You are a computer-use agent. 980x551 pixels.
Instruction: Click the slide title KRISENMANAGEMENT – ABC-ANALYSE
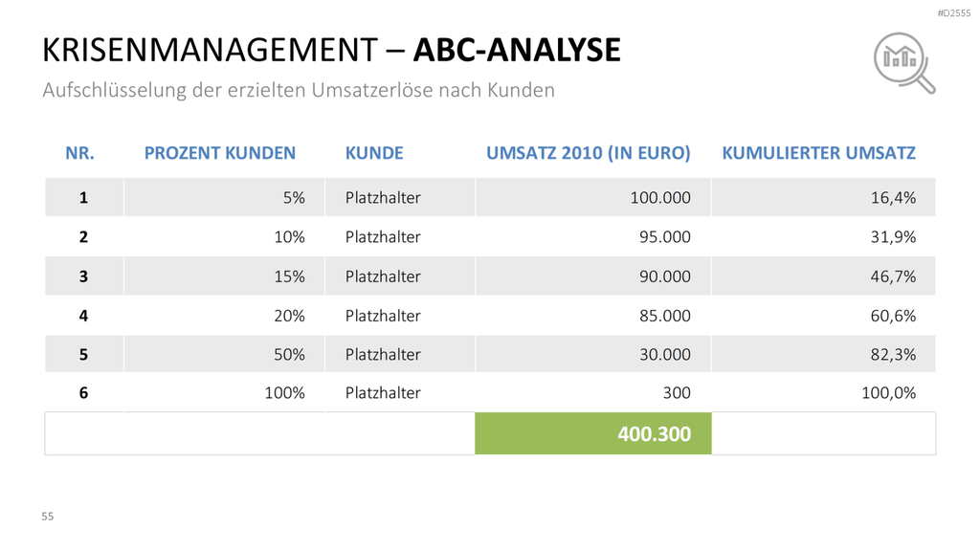331,50
